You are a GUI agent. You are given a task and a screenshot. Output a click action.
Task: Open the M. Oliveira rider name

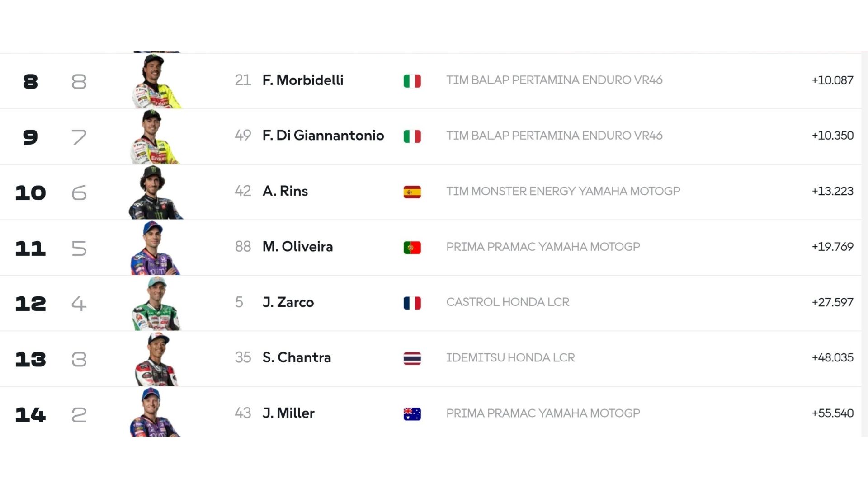(x=297, y=246)
